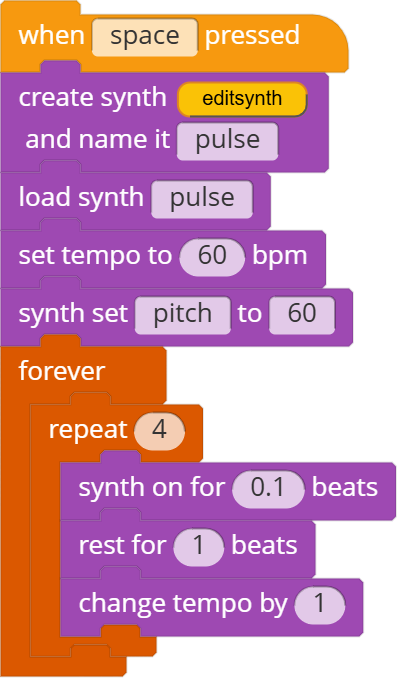
Task: Select the pulse field in load synth block
Action: coord(202,199)
